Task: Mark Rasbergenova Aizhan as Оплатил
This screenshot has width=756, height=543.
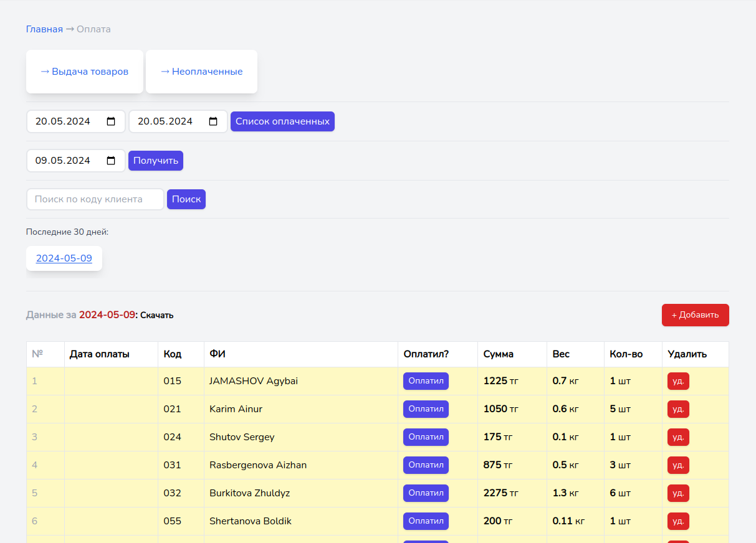Action: coord(426,465)
